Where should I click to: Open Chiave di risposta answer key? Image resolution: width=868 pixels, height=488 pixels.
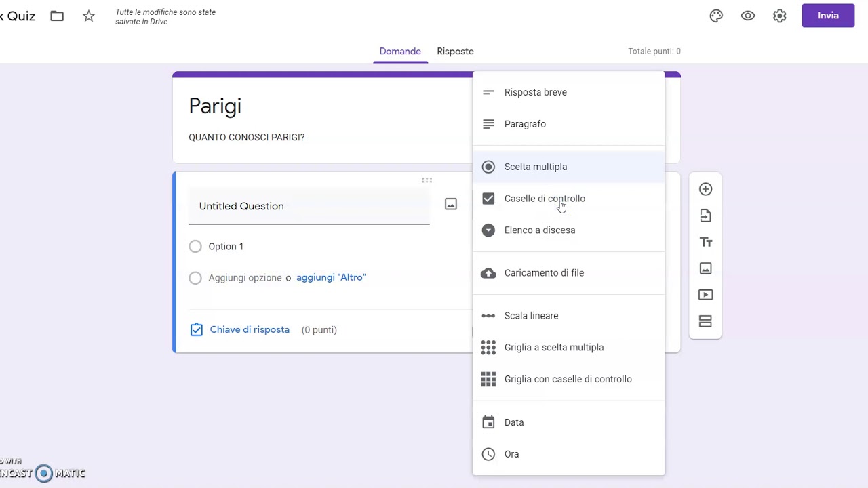point(250,329)
